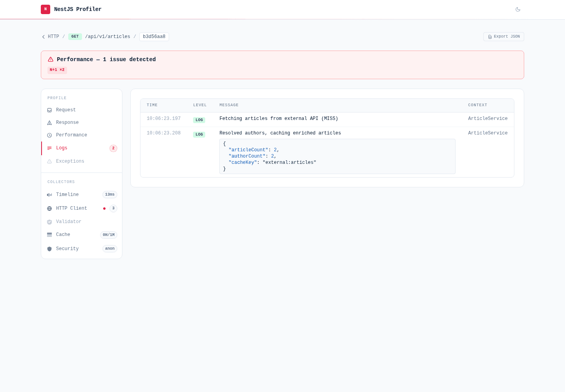The height and width of the screenshot is (392, 565).
Task: Click the Logs count badge 2
Action: pos(113,148)
